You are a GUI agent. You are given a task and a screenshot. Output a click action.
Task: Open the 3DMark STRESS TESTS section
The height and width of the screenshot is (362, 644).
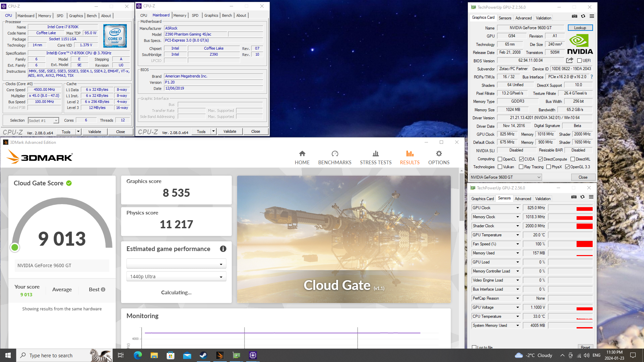tap(376, 158)
